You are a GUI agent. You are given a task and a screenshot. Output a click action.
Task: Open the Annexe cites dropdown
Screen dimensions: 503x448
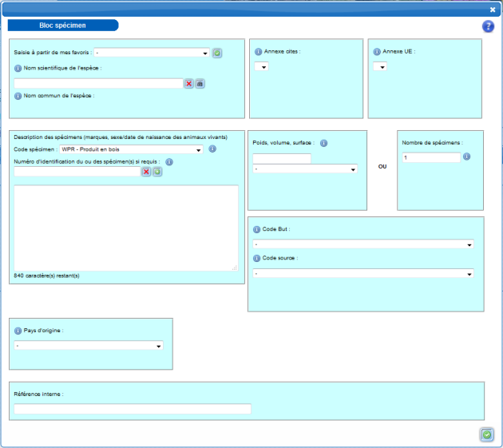[x=261, y=67]
